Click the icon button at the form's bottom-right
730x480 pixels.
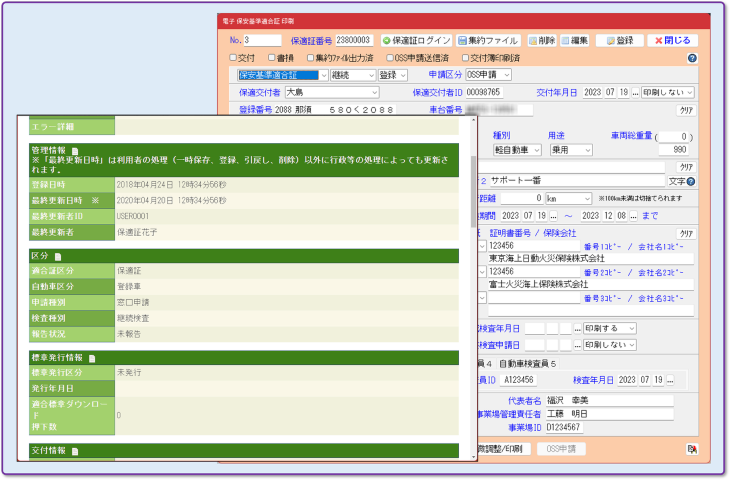pos(692,449)
